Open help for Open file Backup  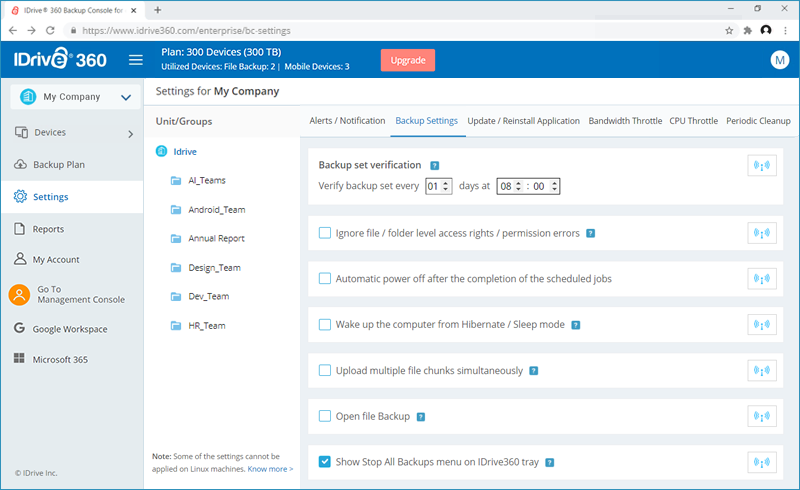[421, 416]
